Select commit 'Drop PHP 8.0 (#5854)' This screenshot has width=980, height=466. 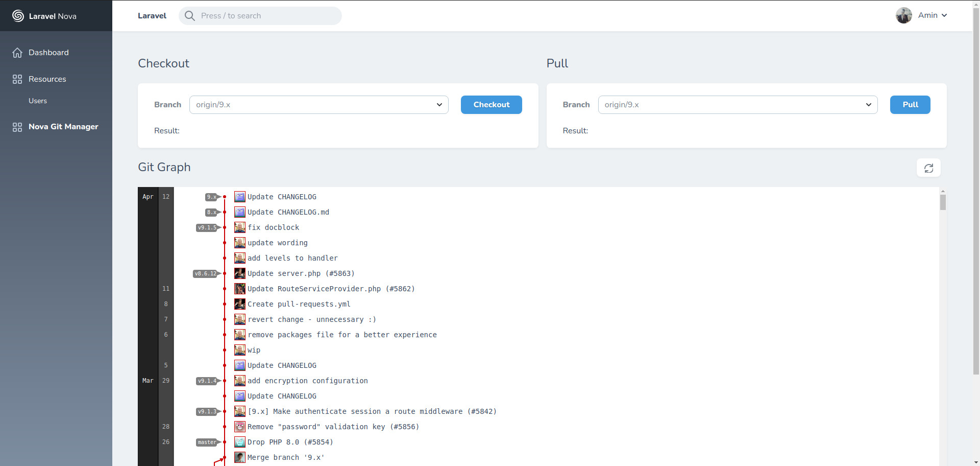(290, 442)
